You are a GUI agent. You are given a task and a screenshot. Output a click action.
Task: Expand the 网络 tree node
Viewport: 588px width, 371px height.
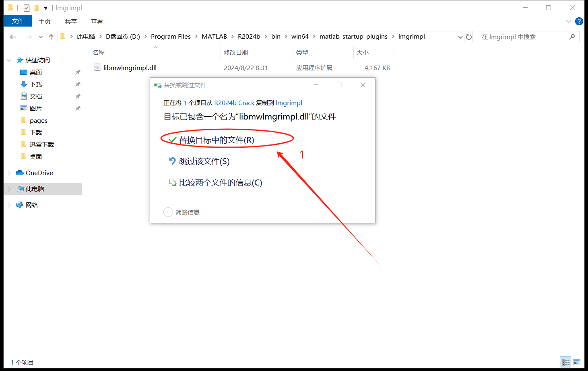[x=9, y=205]
